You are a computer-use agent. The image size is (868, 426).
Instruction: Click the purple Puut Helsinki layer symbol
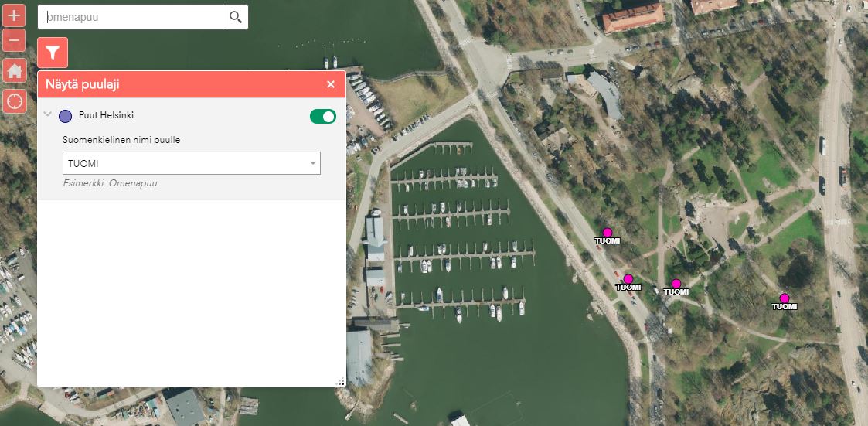pyautogui.click(x=66, y=116)
